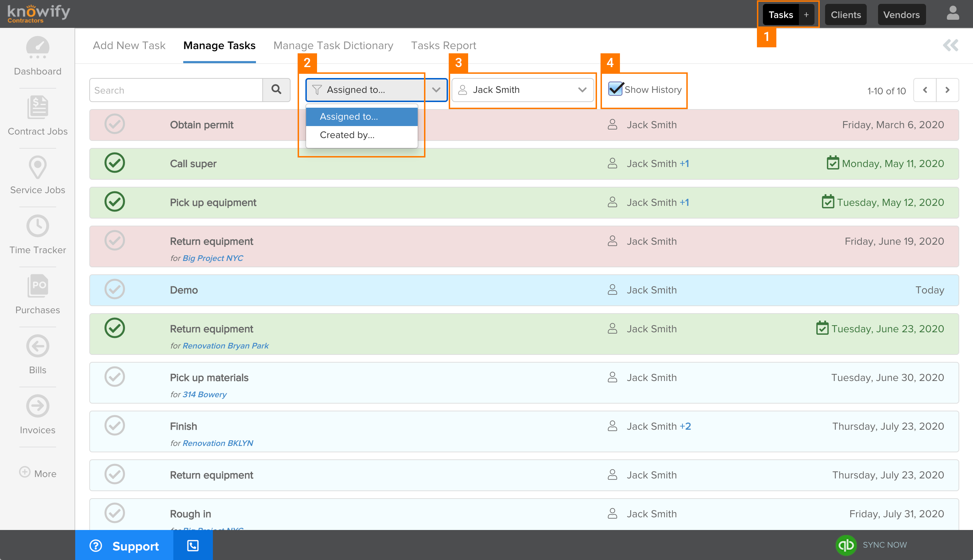
Task: Click into the Search input field
Action: [176, 90]
